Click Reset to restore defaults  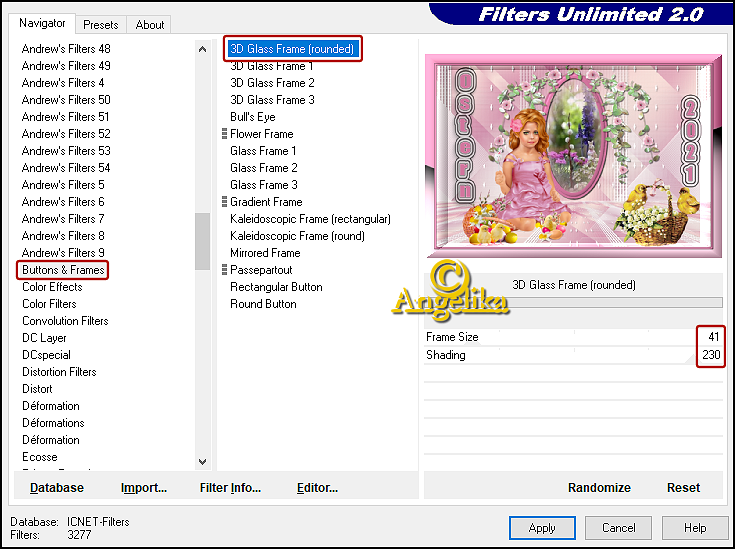click(683, 488)
